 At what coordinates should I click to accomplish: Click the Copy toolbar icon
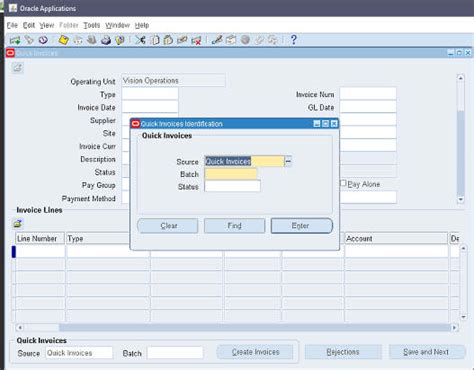pyautogui.click(x=155, y=40)
